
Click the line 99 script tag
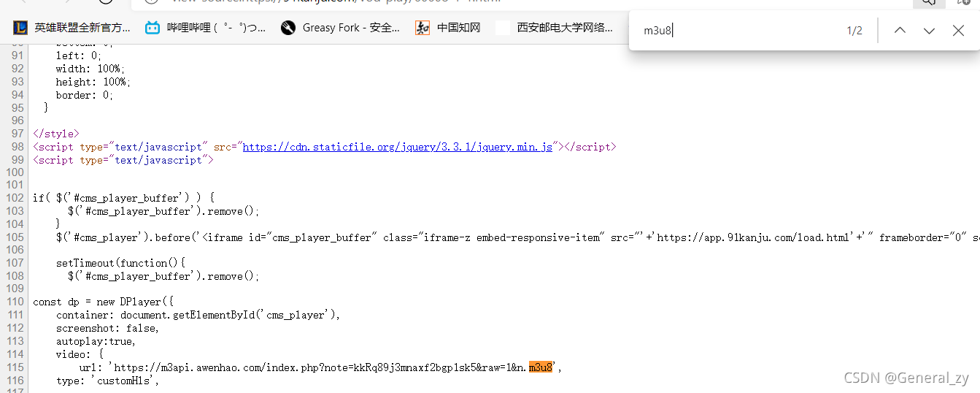123,160
